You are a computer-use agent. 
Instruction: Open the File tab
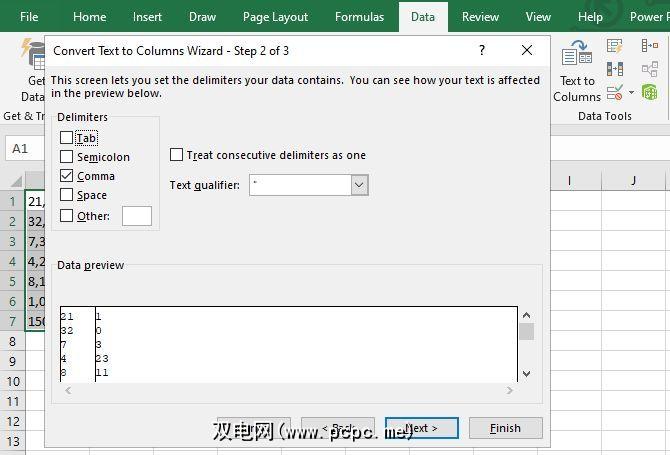[29, 17]
